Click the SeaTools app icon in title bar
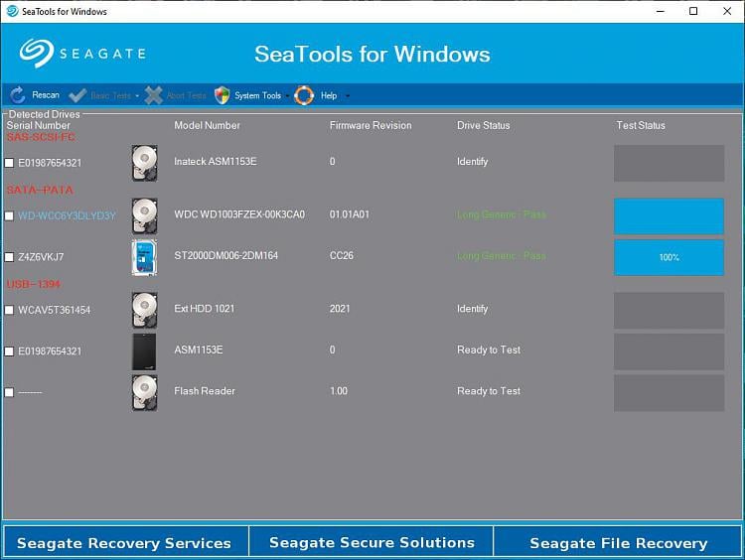 coord(12,11)
